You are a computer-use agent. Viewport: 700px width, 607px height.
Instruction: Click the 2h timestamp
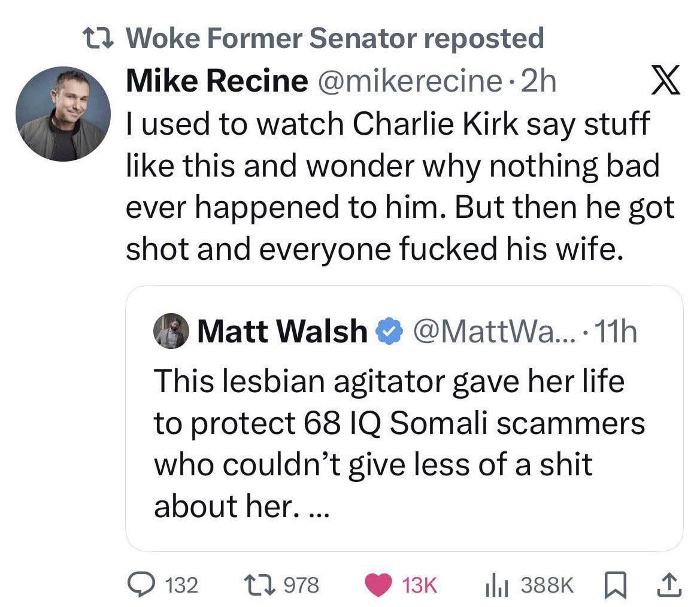tap(540, 82)
